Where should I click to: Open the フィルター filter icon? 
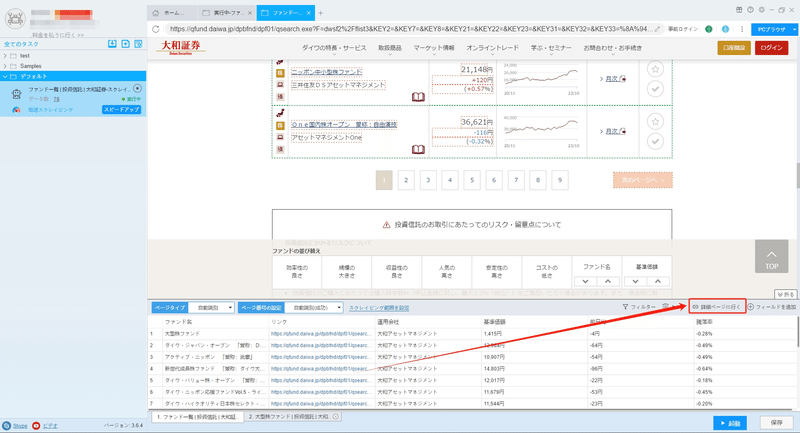coord(625,307)
